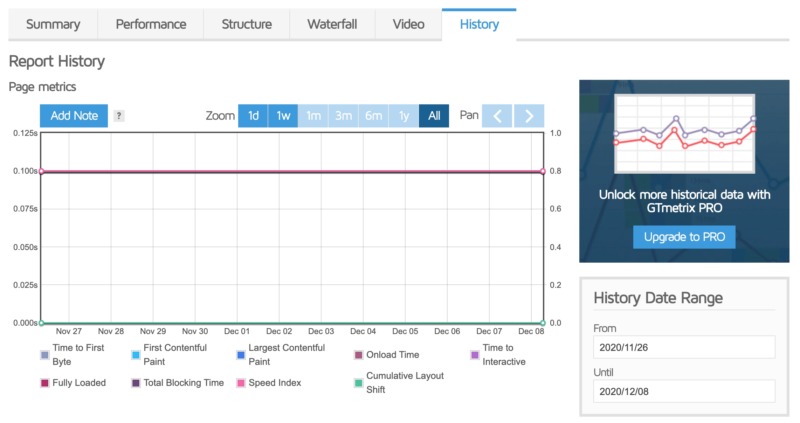The image size is (800, 423).
Task: Set zoom to 1d
Action: [x=253, y=116]
